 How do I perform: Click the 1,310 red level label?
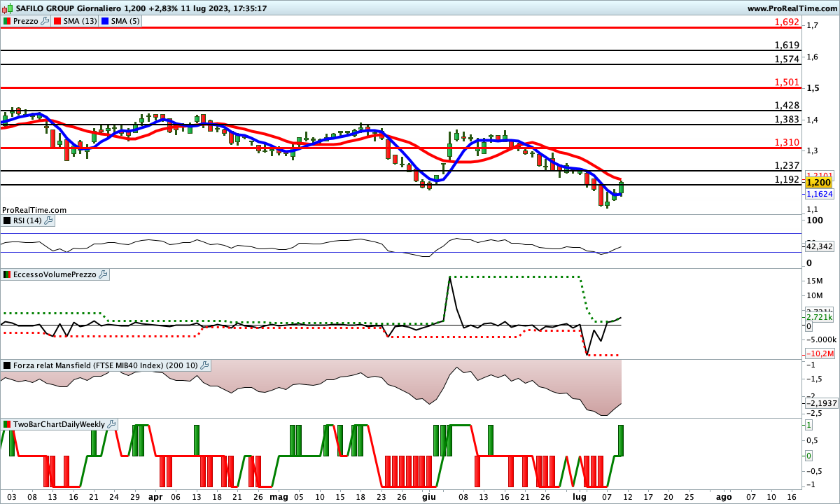[x=787, y=142]
